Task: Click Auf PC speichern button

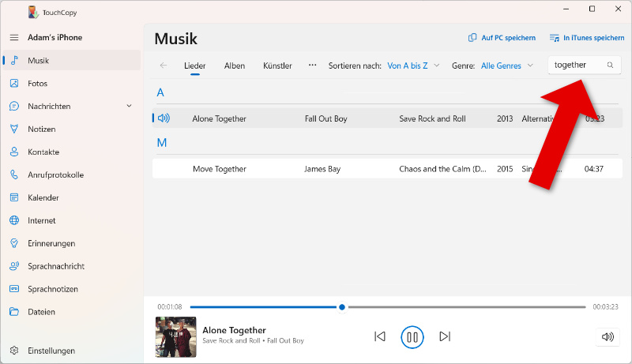Action: (x=502, y=38)
